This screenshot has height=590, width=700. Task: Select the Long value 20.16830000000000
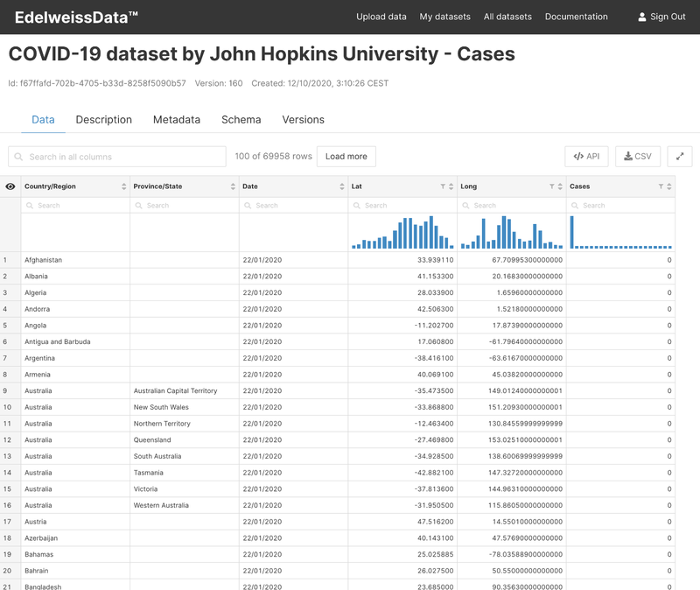click(x=511, y=277)
